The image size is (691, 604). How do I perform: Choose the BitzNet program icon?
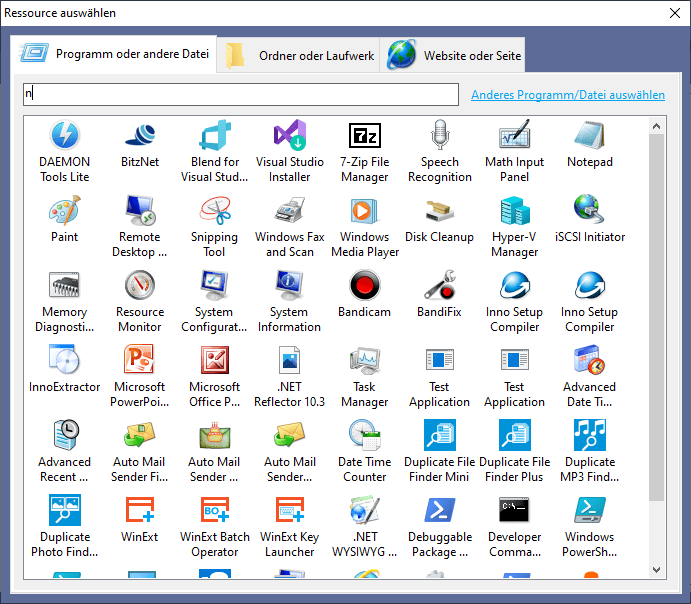(x=140, y=135)
